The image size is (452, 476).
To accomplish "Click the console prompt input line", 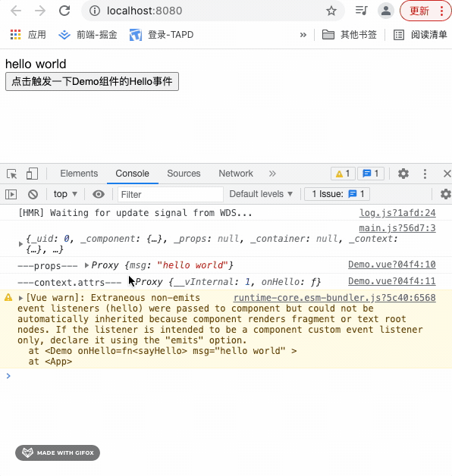I will [x=226, y=376].
